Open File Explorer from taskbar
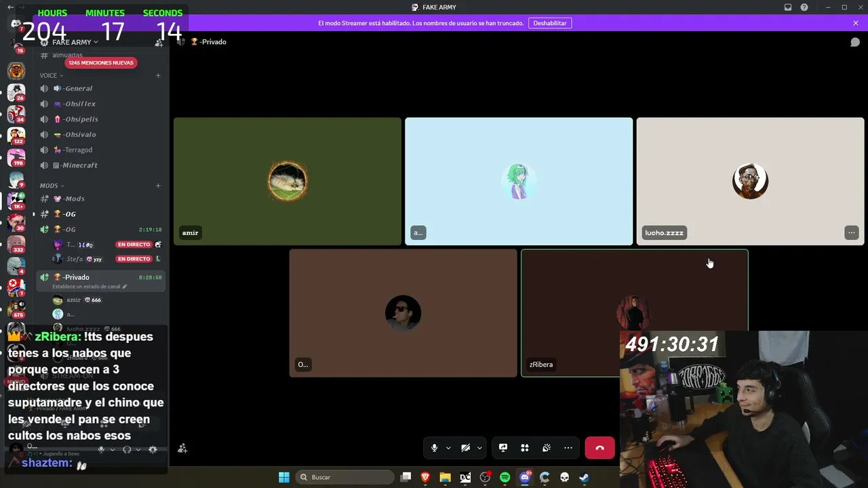Viewport: 868px width, 488px height. (445, 477)
